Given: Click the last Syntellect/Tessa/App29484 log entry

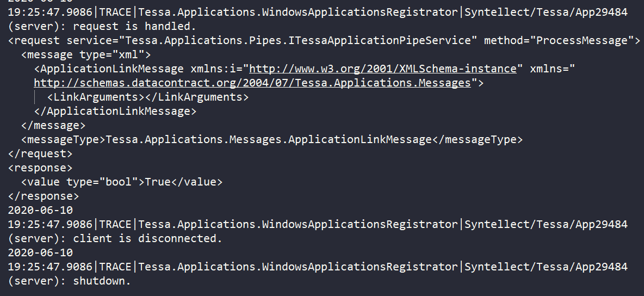Looking at the screenshot, I should click(x=546, y=267).
